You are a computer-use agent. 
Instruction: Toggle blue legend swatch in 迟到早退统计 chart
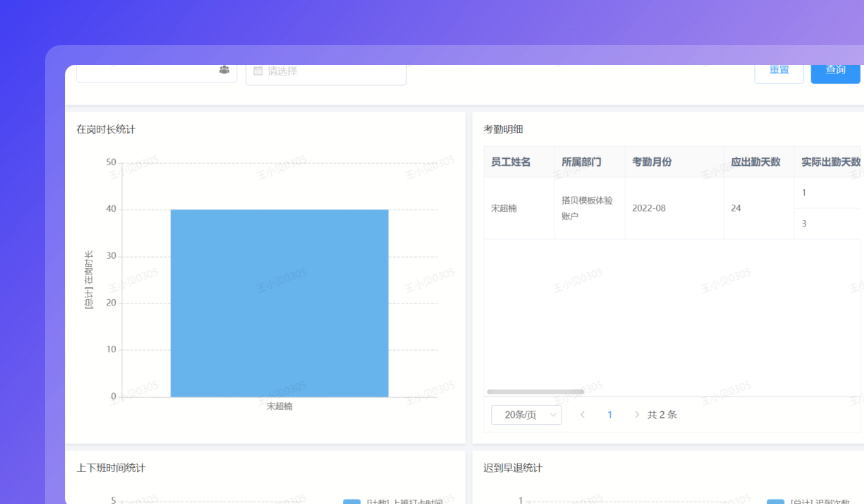pyautogui.click(x=775, y=502)
